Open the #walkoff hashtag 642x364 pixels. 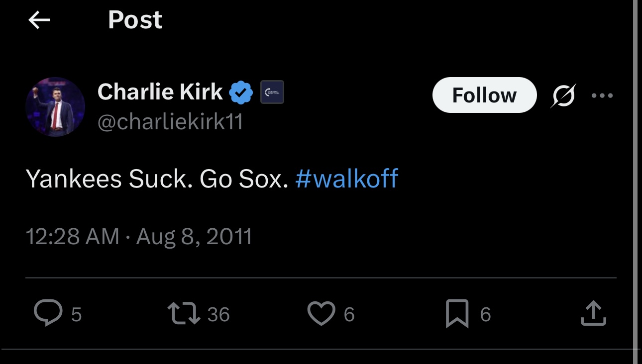(347, 179)
